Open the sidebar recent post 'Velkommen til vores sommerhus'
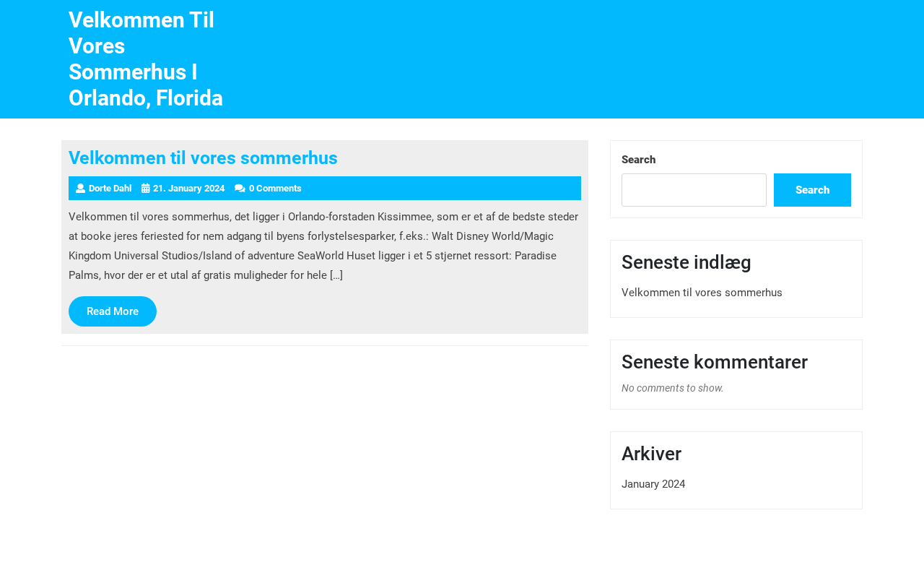 pos(702,293)
